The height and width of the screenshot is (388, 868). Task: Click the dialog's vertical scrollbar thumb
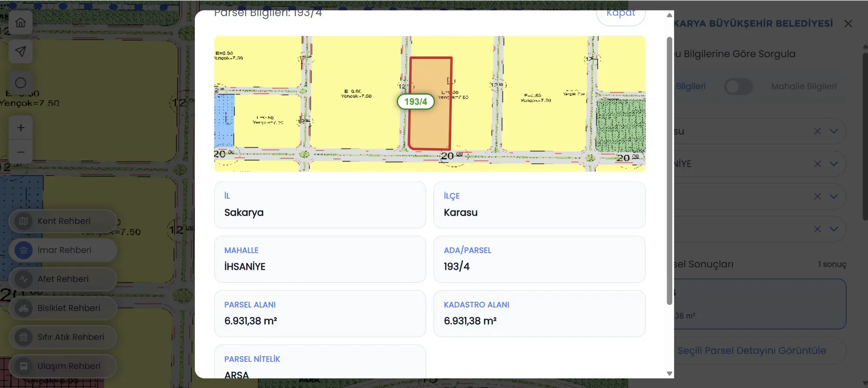pos(670,171)
